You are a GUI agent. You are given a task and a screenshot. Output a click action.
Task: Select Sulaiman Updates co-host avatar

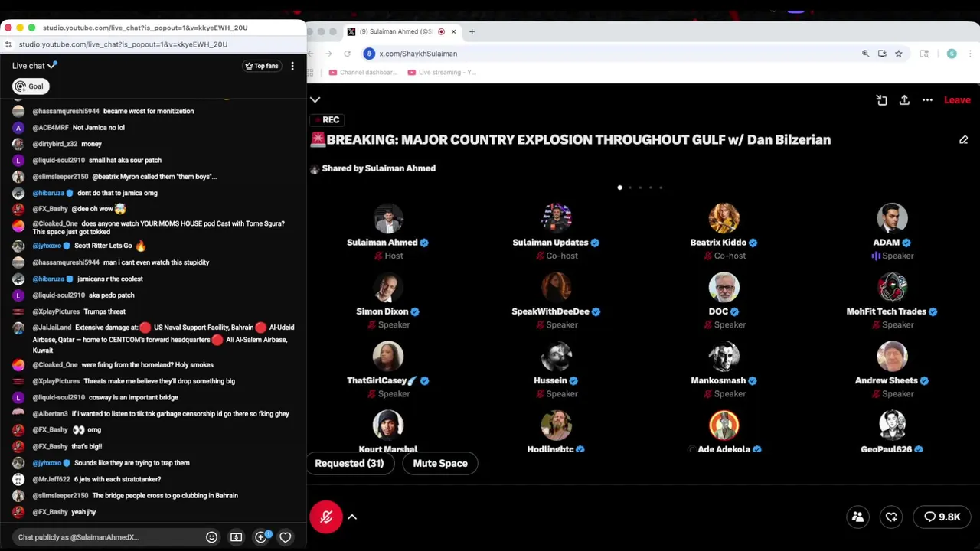tap(557, 218)
